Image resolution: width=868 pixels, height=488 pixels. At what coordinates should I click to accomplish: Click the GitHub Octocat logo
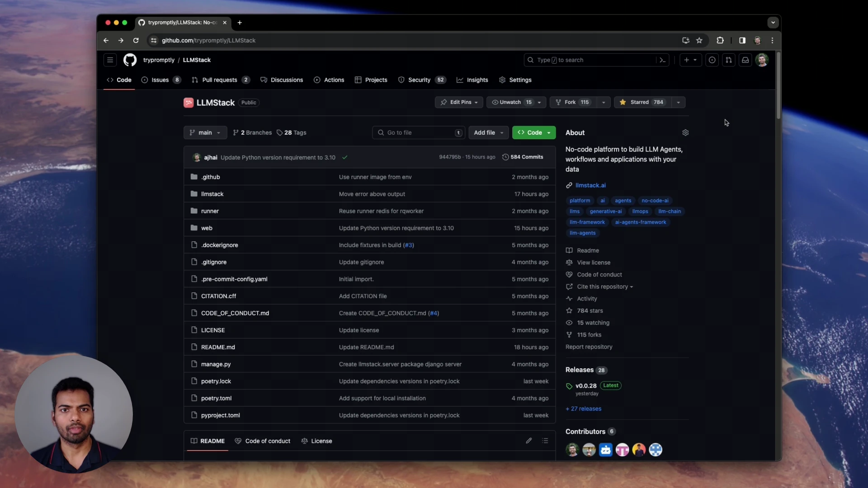[x=130, y=60]
